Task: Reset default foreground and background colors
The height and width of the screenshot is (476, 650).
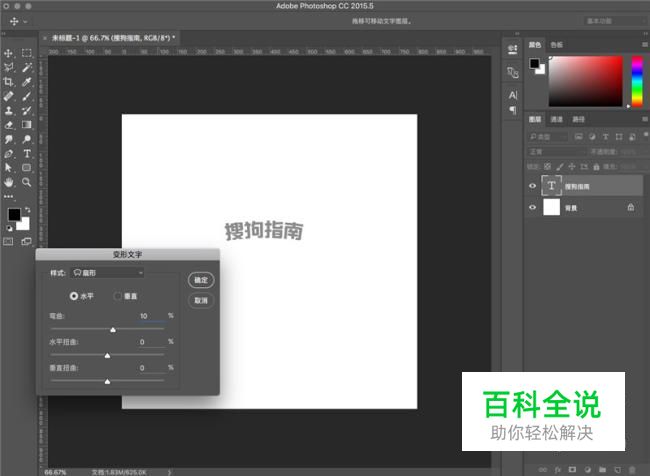Action: 9,228
